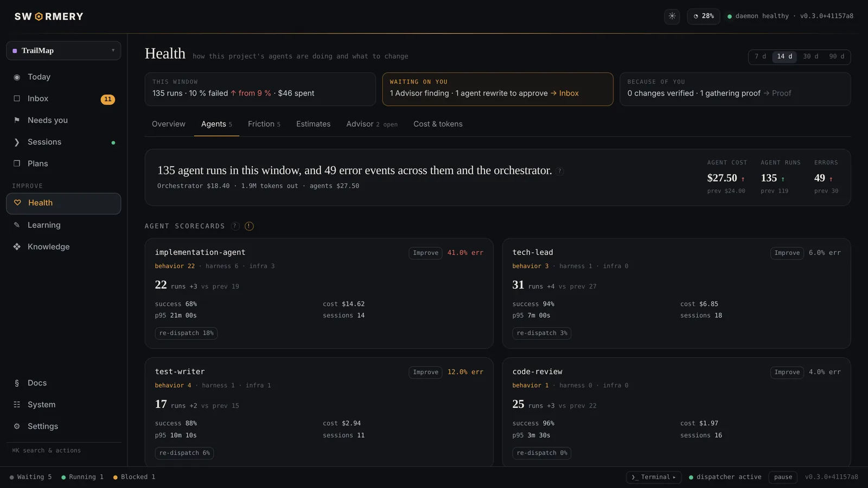The width and height of the screenshot is (868, 488).
Task: Click the 28% usage indicator
Action: pyautogui.click(x=704, y=16)
